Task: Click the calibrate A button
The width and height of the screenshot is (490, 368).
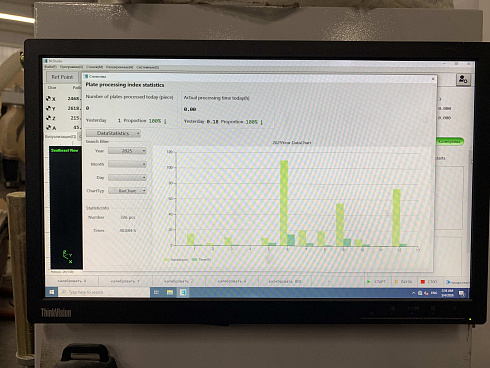Action: coord(232,281)
